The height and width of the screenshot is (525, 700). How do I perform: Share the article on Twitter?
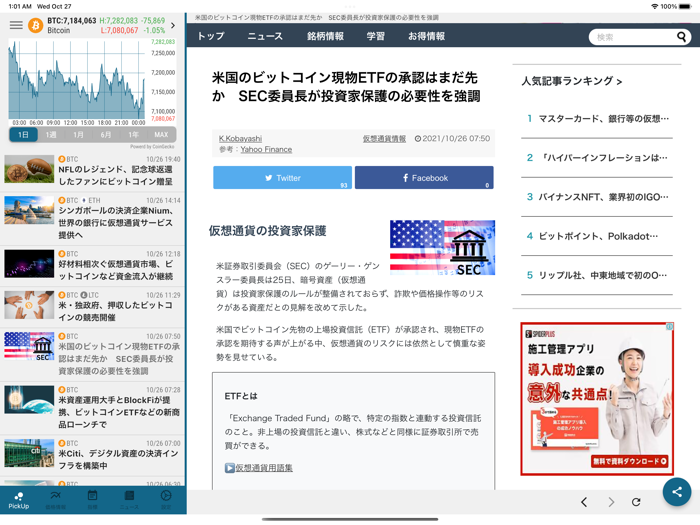coord(282,178)
